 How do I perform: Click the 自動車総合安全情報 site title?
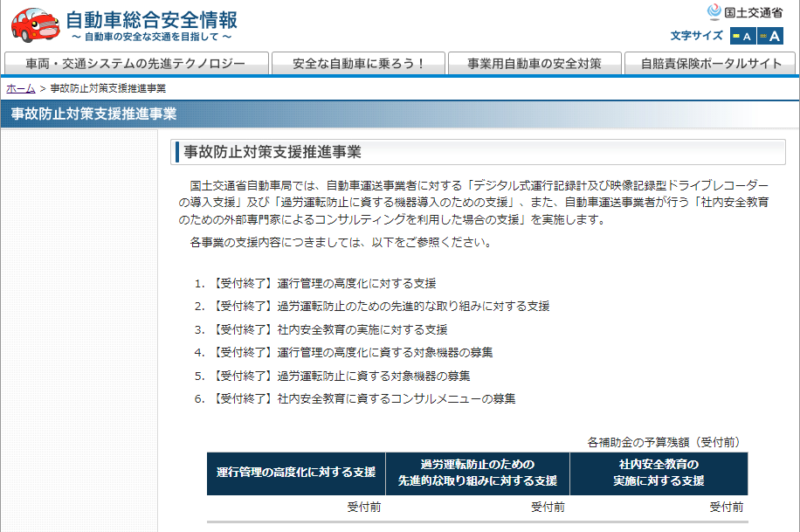pyautogui.click(x=151, y=19)
